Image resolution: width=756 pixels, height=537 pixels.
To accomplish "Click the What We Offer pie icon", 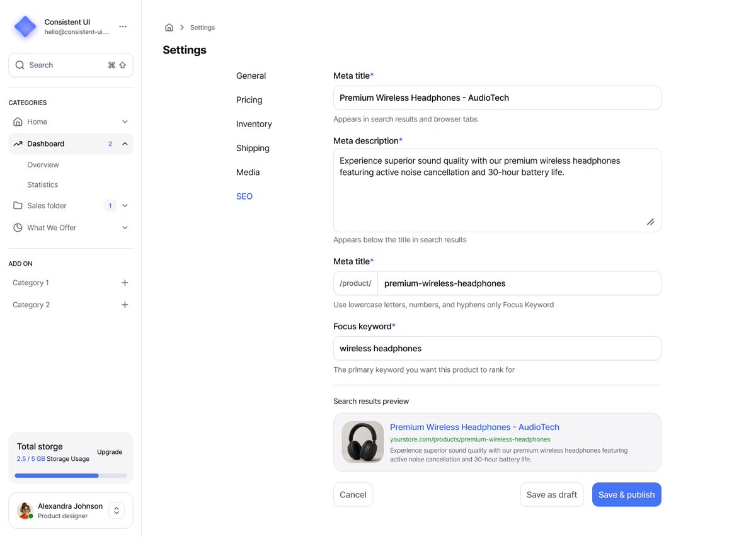I will coord(18,227).
